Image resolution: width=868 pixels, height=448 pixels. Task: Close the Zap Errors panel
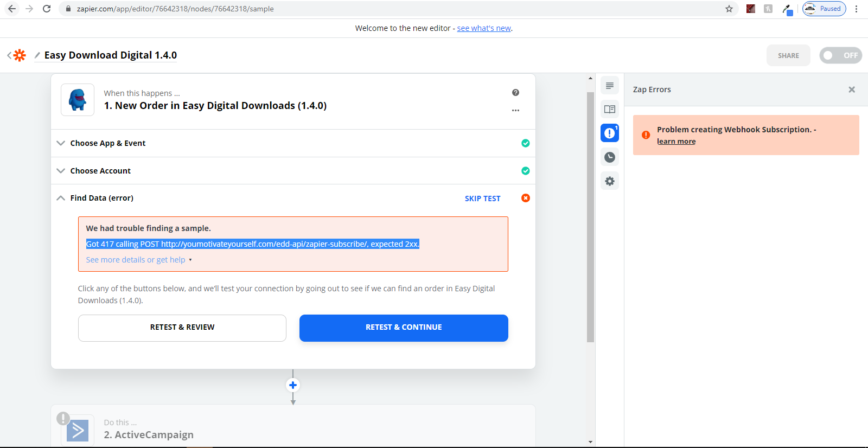[852, 89]
